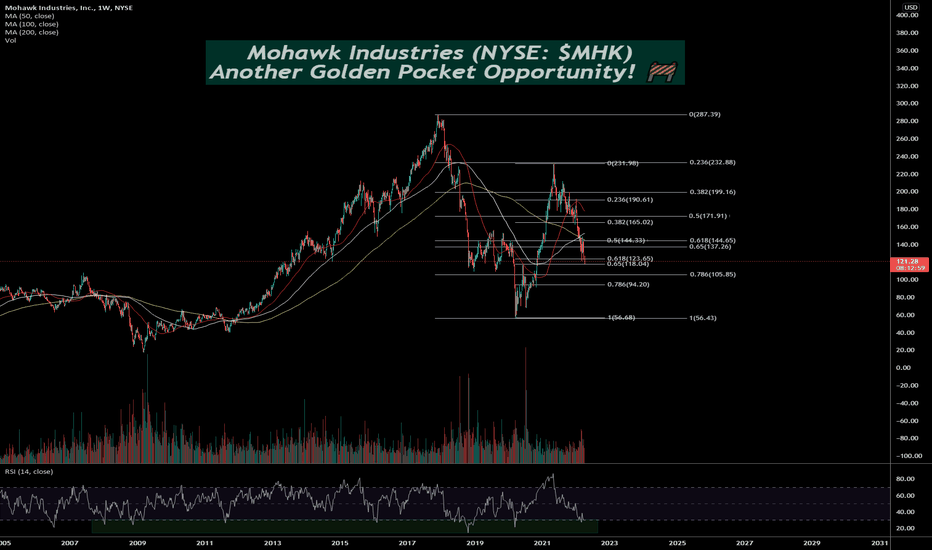Viewport: 932px width, 550px height.
Task: Select the Fibonacci level label 0.236(232.88)
Action: click(712, 162)
